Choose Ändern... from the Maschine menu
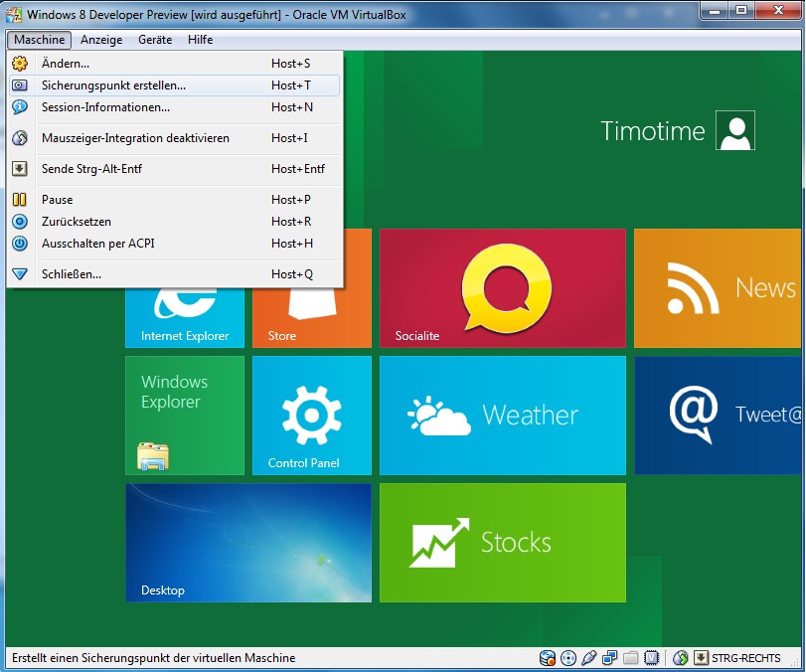This screenshot has width=806, height=672. click(174, 64)
